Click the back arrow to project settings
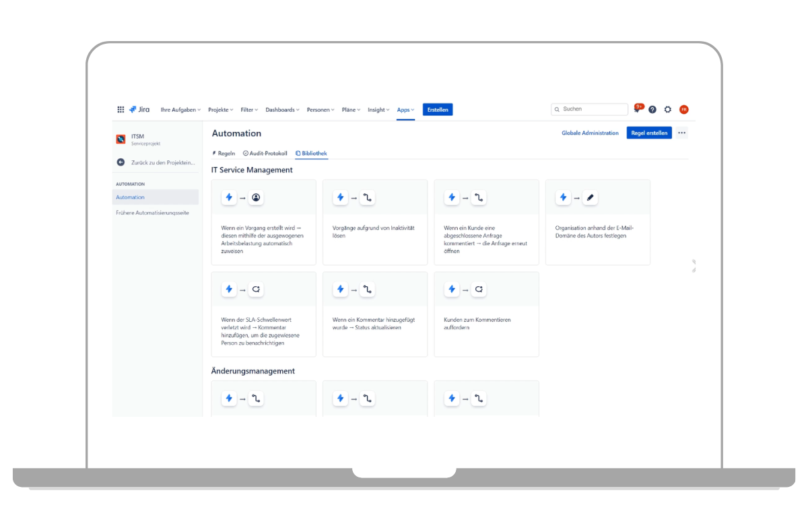The image size is (808, 532). click(121, 162)
